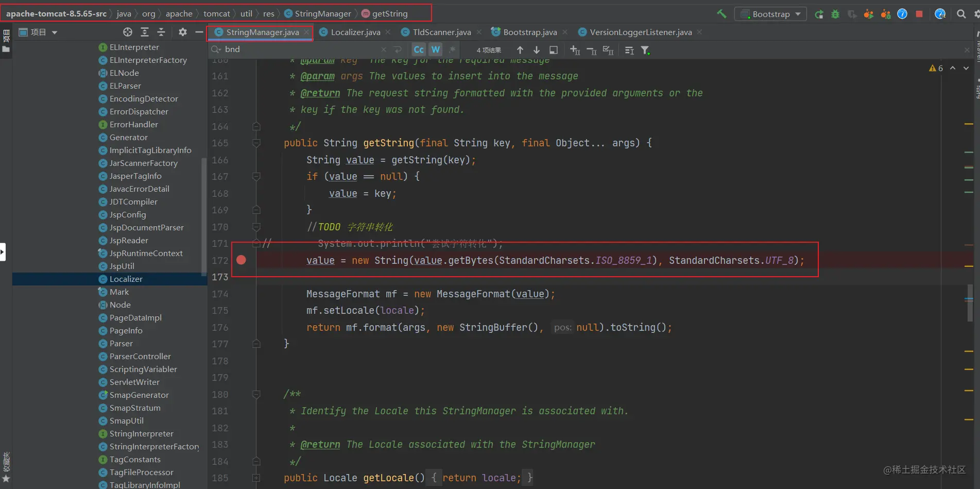
Task: Switch to Bootstrap.java tab
Action: pyautogui.click(x=530, y=32)
